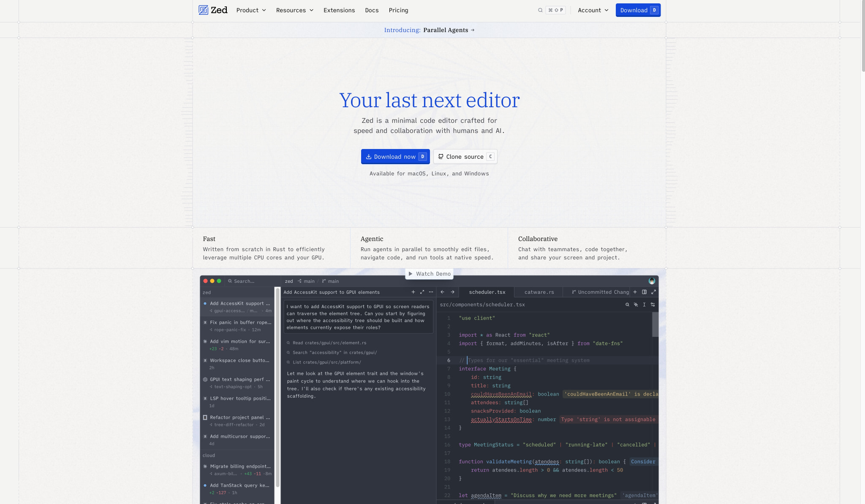
Task: Go to the Docs page
Action: (372, 10)
